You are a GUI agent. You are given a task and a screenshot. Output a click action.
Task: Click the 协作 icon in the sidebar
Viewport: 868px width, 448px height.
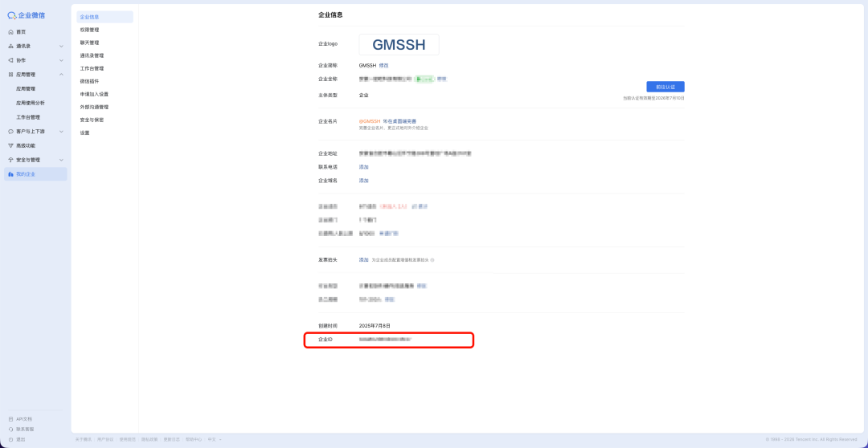pos(10,60)
